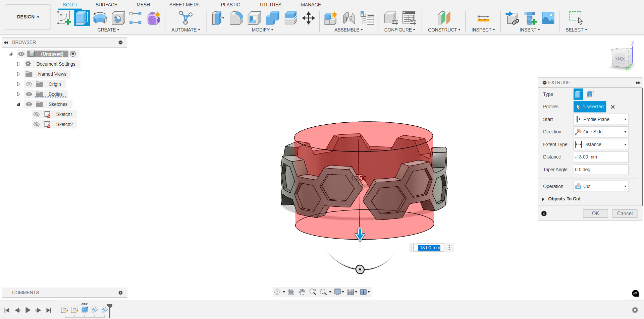This screenshot has height=319, width=644.
Task: Select the Press Pull tool
Action: [x=218, y=18]
